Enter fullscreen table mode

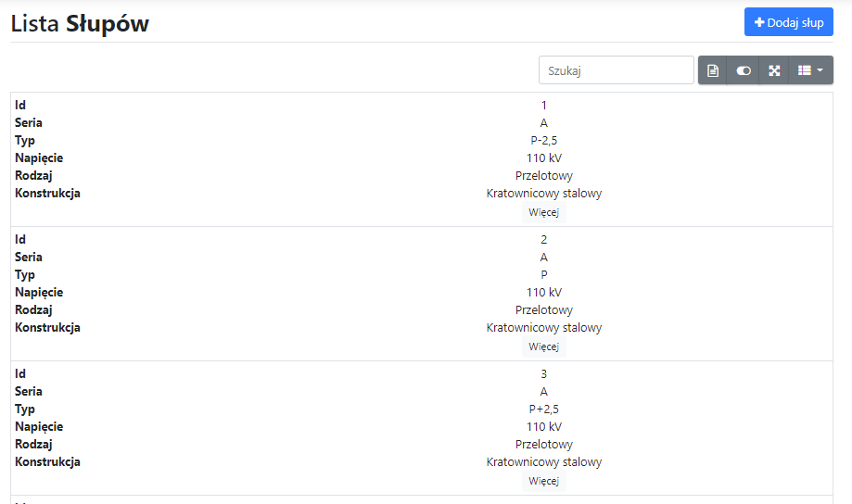tap(774, 70)
